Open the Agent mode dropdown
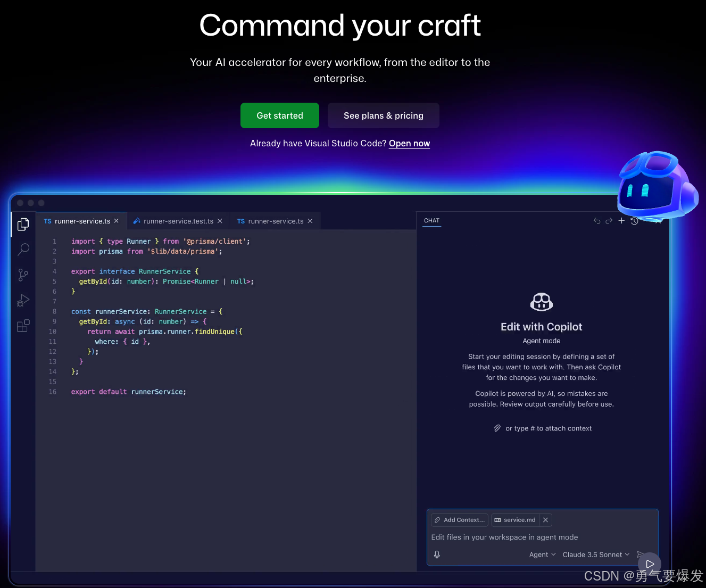706x588 pixels. coord(543,554)
